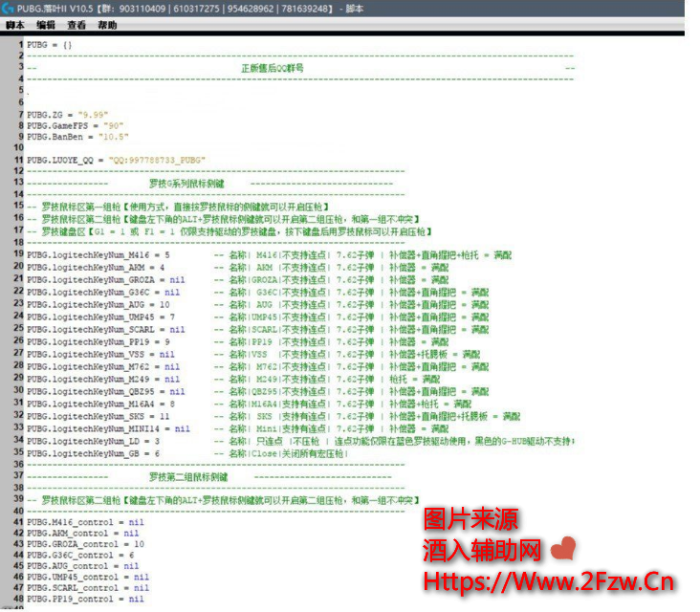Viewport: 700px width, 612px height.
Task: Open the 帮助 menu
Action: (107, 25)
